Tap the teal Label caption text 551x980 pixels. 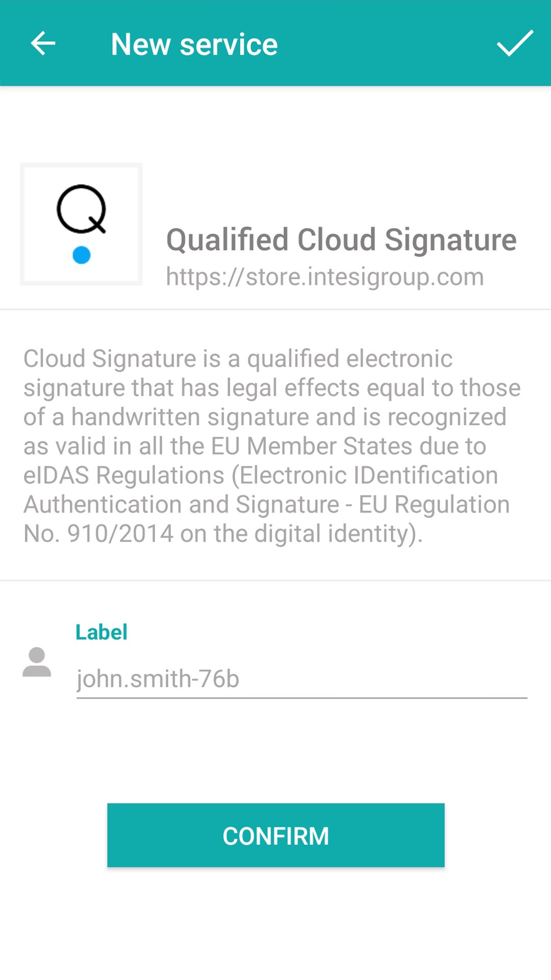[x=101, y=632]
